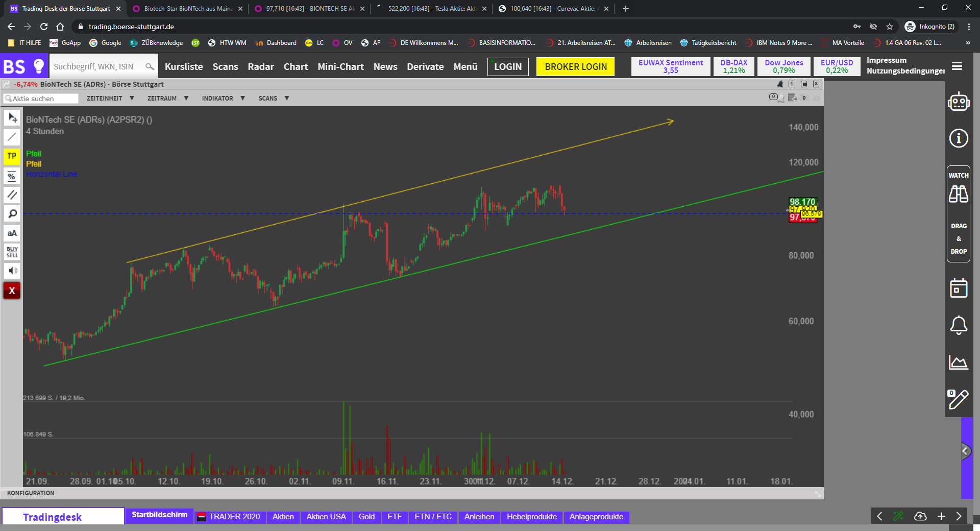Open Menü in the main navigation

coord(465,66)
